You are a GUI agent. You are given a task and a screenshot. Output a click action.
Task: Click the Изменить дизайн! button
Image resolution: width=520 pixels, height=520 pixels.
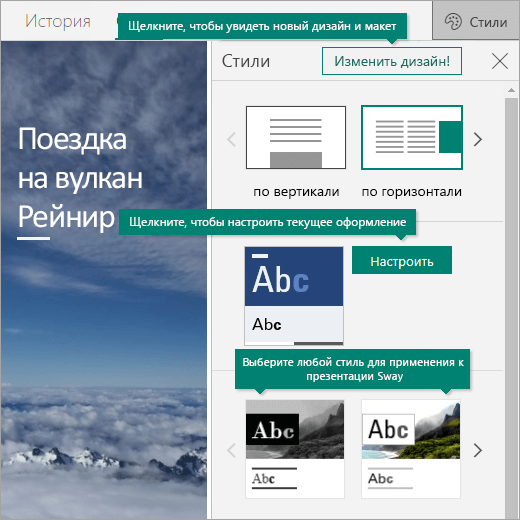[x=392, y=61]
